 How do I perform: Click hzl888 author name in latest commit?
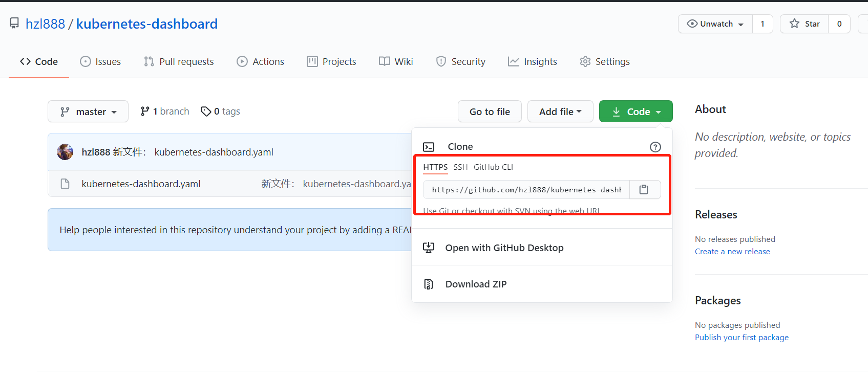pyautogui.click(x=96, y=152)
